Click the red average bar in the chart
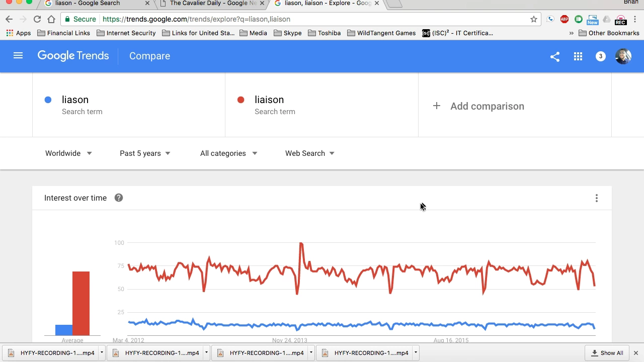 [x=81, y=303]
